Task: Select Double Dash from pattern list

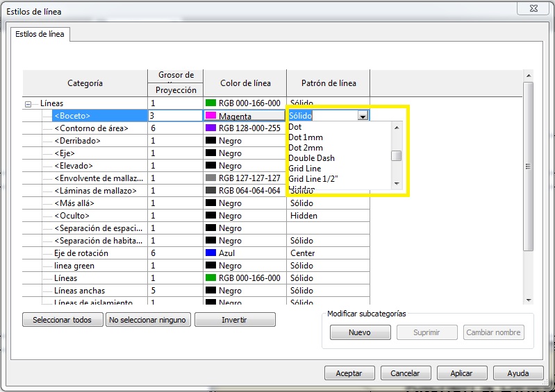Action: 311,158
